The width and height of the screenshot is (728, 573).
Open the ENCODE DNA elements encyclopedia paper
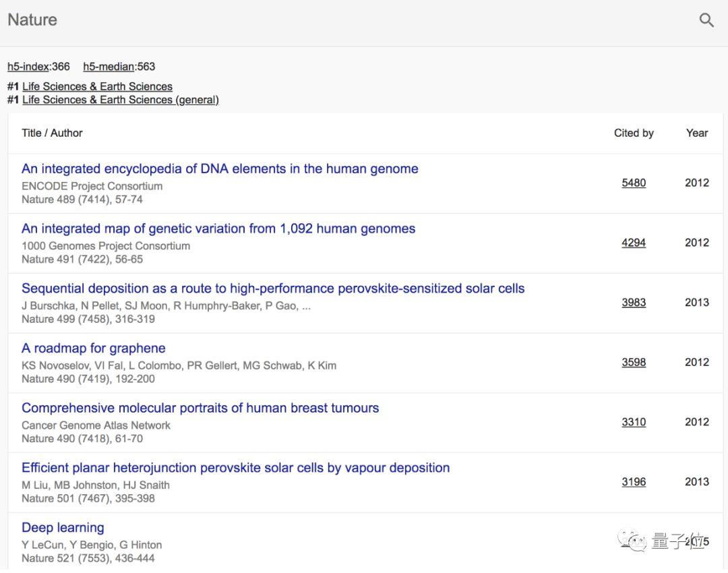[220, 169]
